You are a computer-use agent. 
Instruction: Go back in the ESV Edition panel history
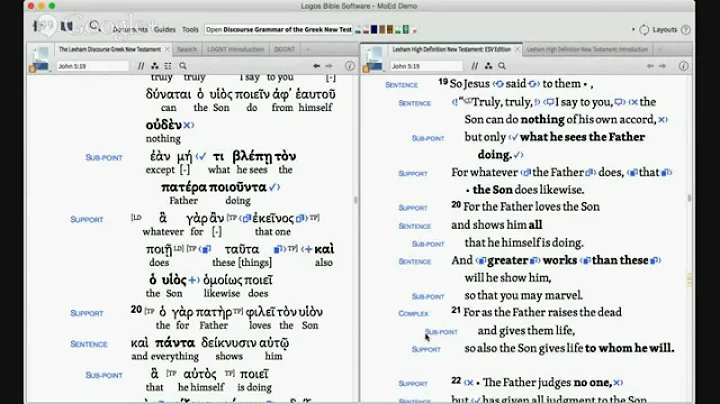(x=650, y=66)
